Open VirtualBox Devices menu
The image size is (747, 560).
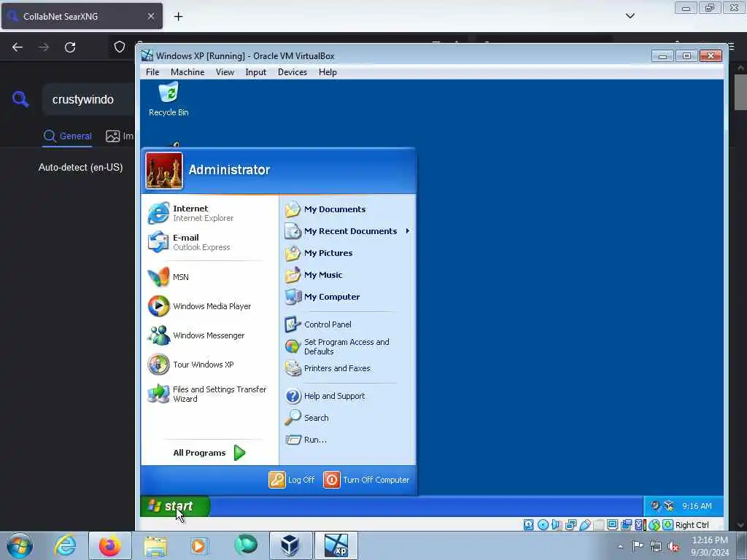pos(293,72)
